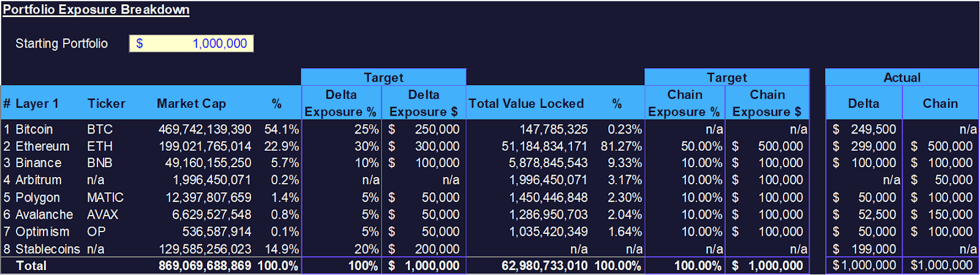Select Bitcoin delta exposure $250,000 cell

click(x=424, y=129)
